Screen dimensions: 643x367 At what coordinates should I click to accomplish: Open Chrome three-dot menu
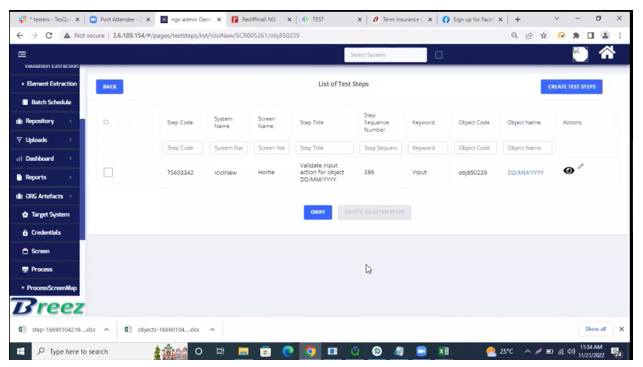[620, 36]
